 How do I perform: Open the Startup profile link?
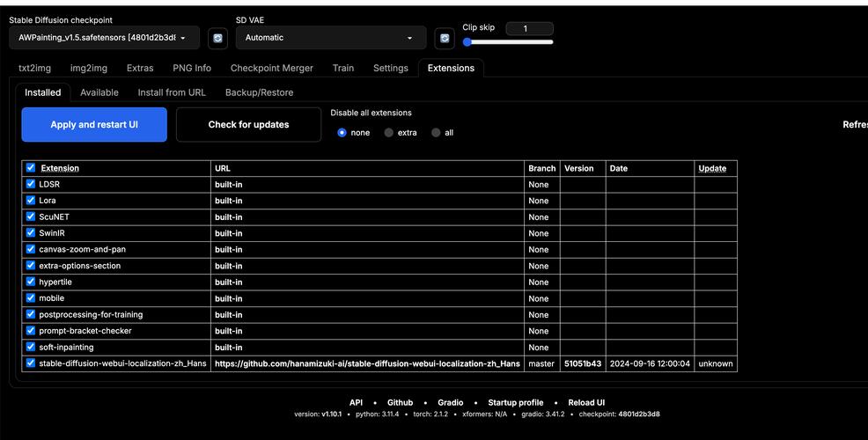pos(515,402)
